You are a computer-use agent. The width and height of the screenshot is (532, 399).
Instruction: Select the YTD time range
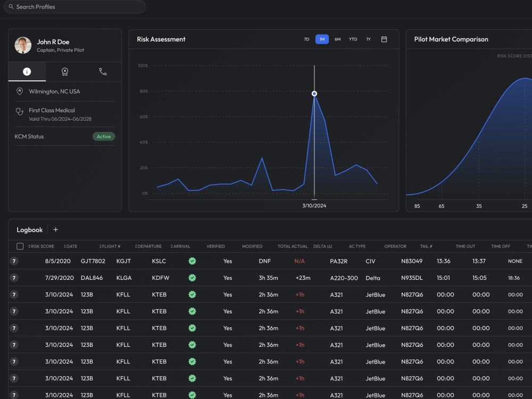click(x=353, y=39)
